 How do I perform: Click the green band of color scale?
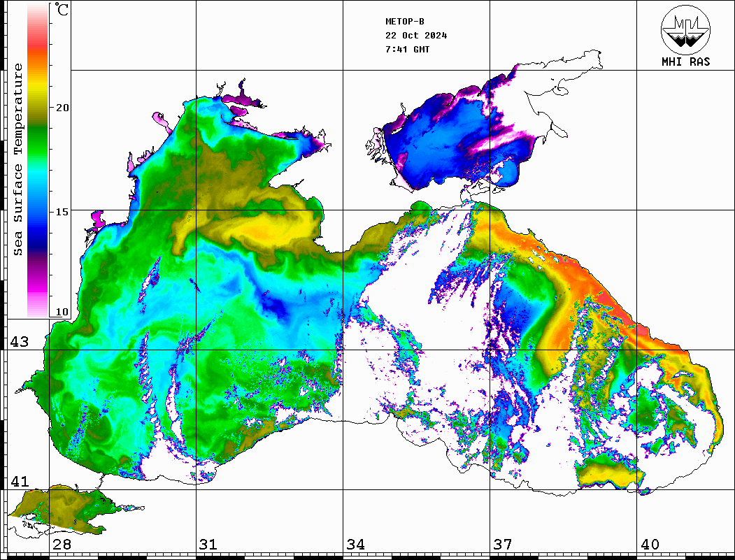[x=38, y=141]
